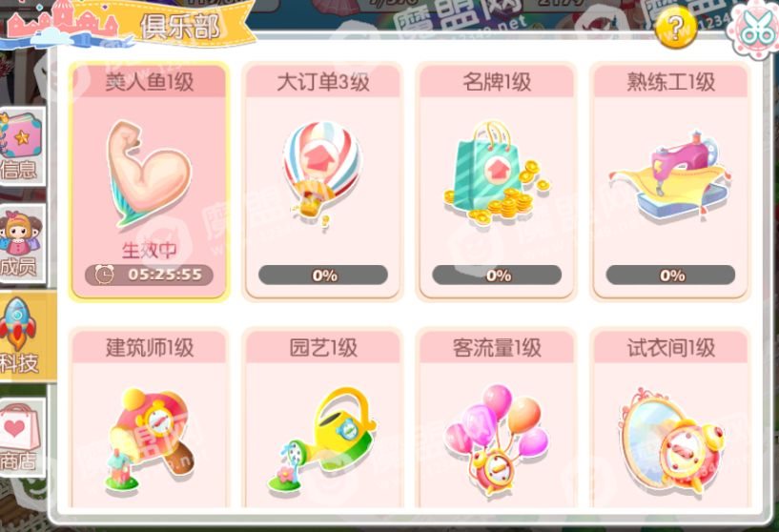Click the 试衣间1级 card title
This screenshot has height=532, width=779.
tap(670, 348)
